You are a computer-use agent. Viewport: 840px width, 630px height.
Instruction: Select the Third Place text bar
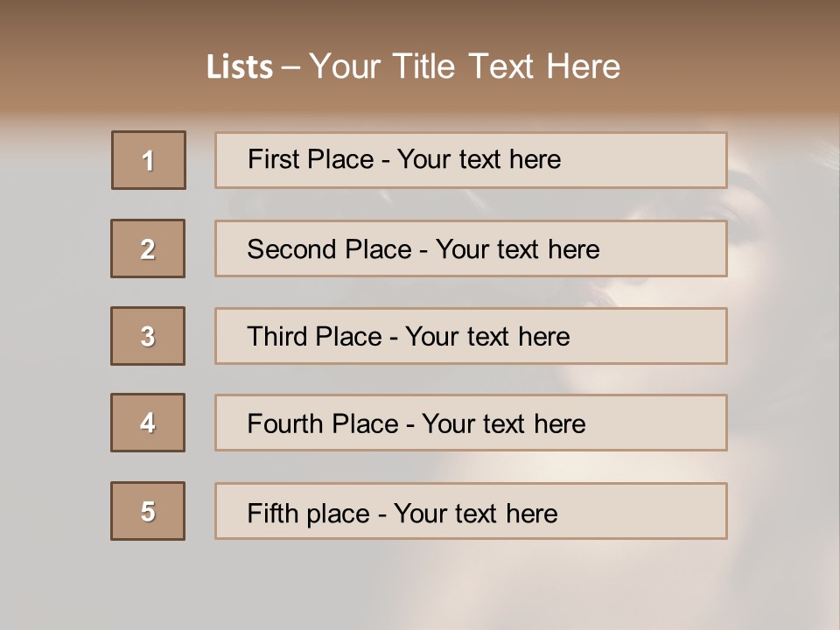(471, 336)
